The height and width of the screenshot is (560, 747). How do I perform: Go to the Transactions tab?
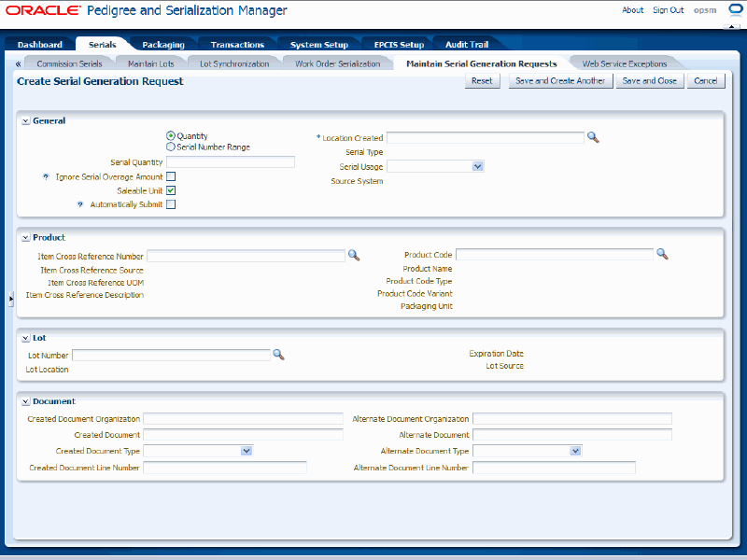(x=237, y=44)
